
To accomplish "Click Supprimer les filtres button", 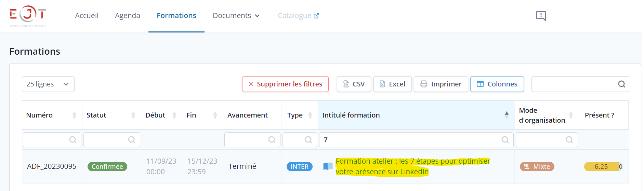I will (285, 84).
